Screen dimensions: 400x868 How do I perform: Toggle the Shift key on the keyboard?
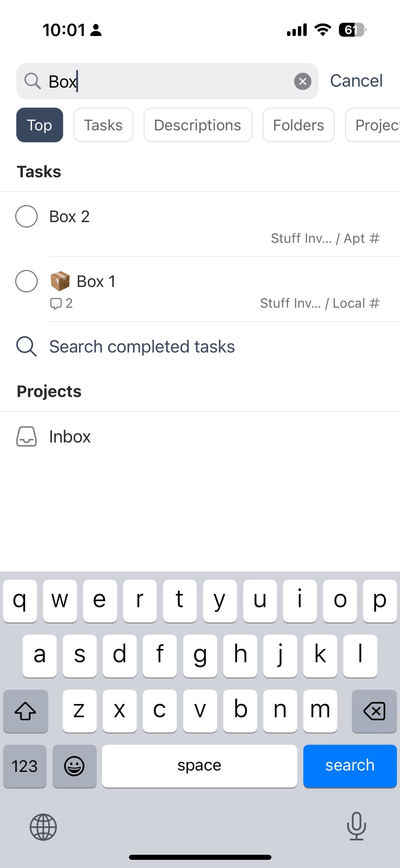(x=25, y=711)
